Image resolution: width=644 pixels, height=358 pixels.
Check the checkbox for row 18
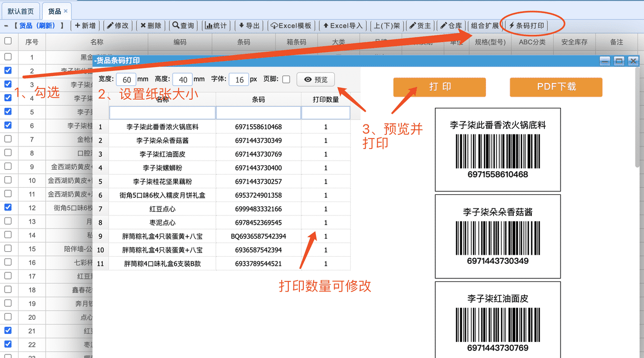[x=8, y=289]
